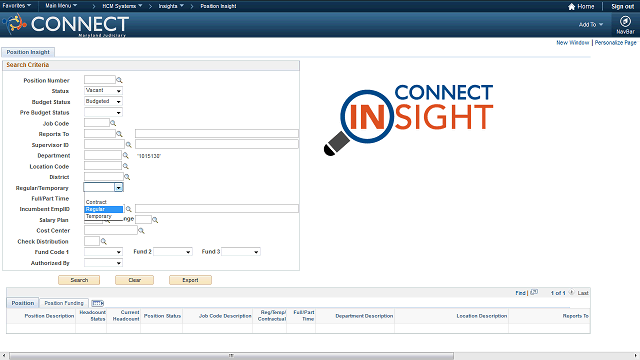Click the Clear button

134,280
